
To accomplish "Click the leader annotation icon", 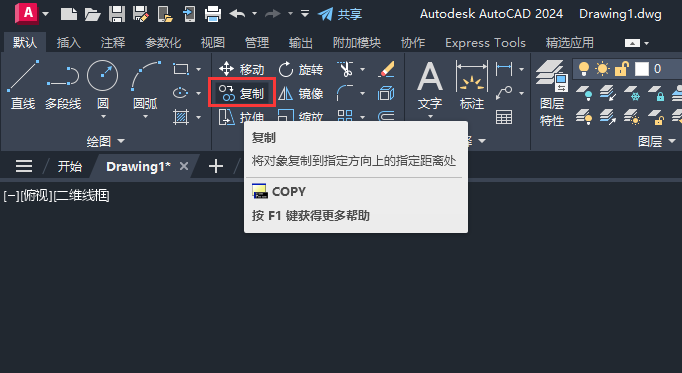I will [504, 93].
